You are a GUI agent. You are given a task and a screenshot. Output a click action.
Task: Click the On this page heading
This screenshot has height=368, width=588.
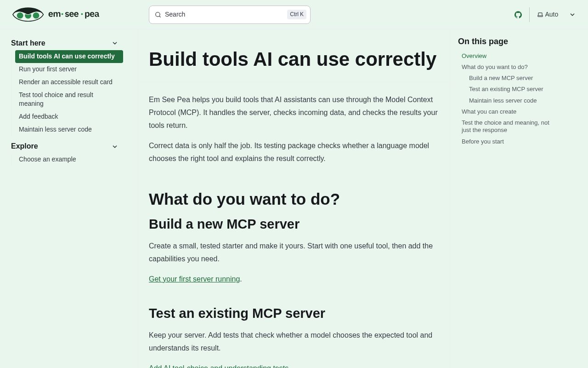click(483, 41)
